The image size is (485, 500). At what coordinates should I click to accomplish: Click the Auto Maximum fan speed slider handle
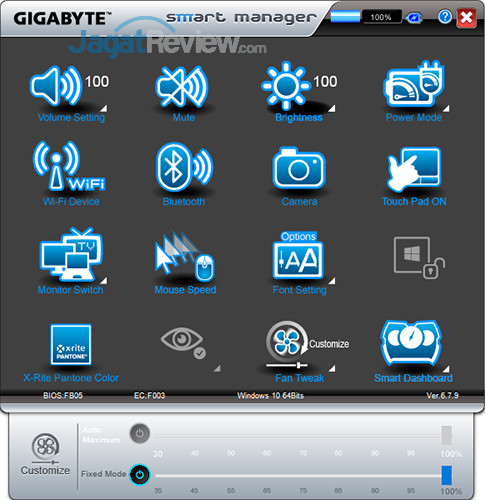pos(447,435)
